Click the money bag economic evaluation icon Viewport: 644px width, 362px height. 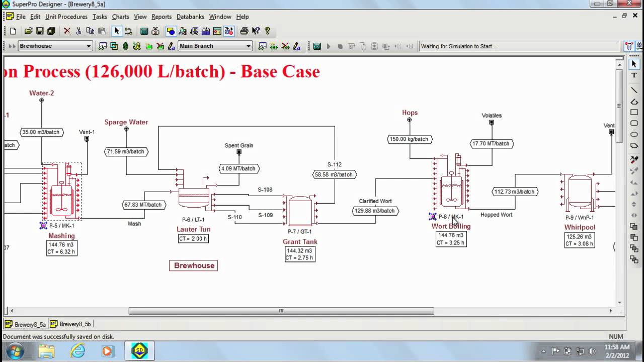(x=155, y=31)
